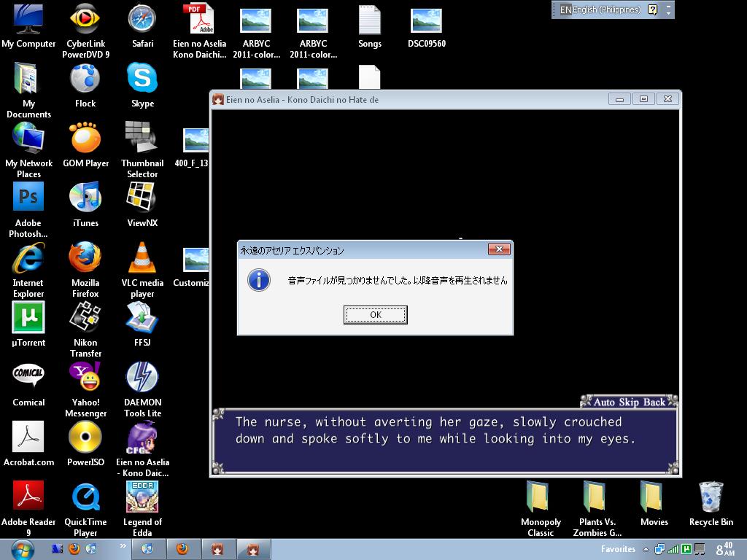The image size is (747, 560).
Task: Select the Recycle Bin icon
Action: click(711, 505)
